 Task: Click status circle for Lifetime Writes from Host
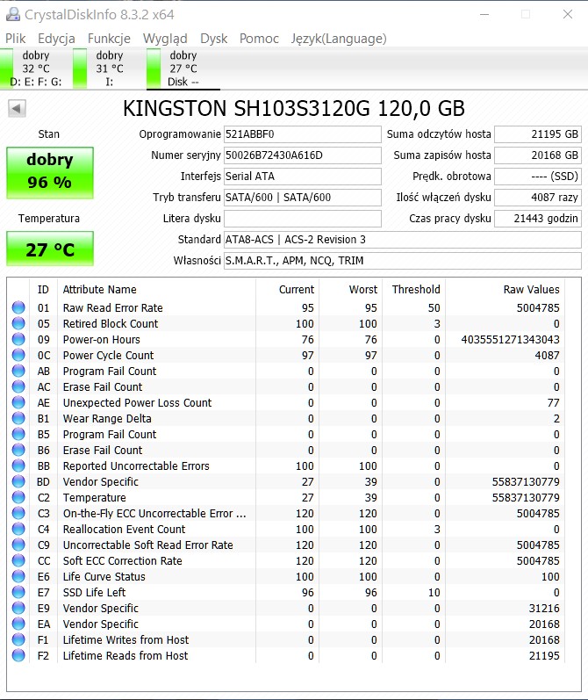18,639
